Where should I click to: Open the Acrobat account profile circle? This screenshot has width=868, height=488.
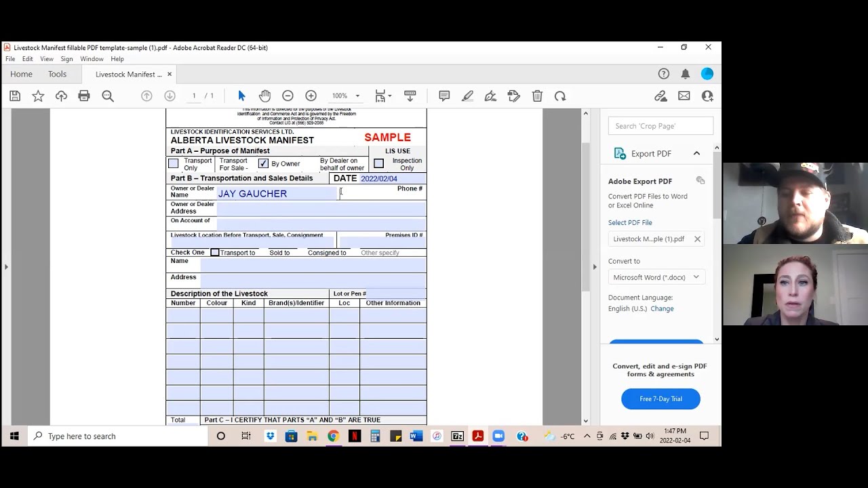[707, 74]
